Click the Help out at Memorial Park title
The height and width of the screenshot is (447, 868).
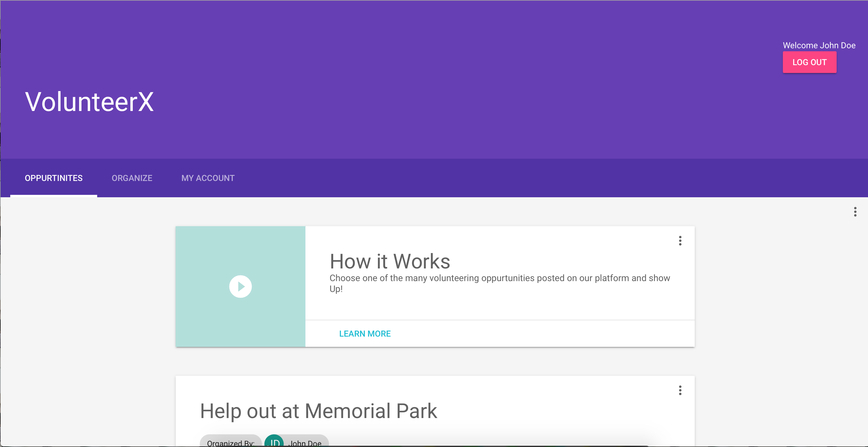(318, 411)
